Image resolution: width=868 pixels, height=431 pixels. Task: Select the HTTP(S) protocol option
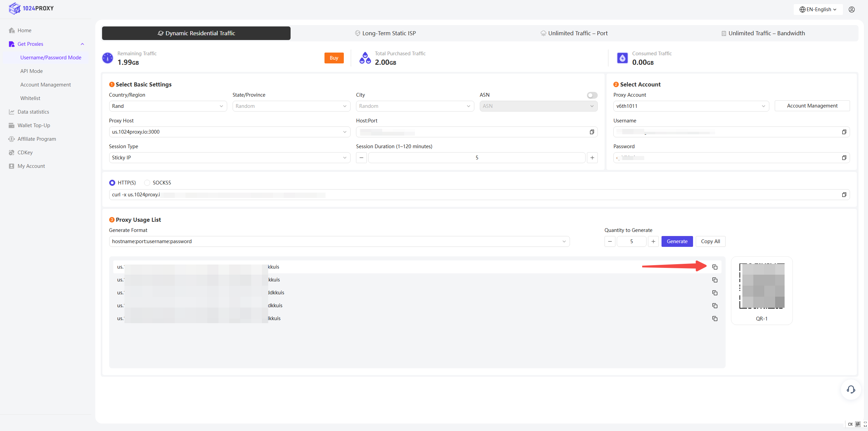pos(112,183)
